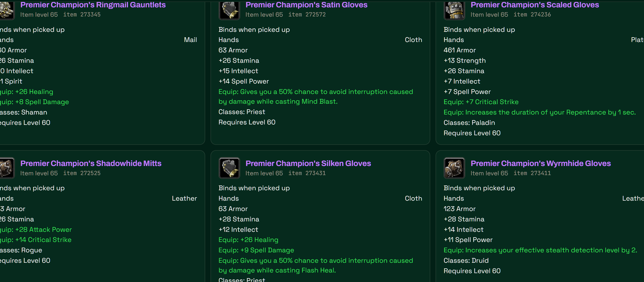This screenshot has height=282, width=644.
Task: Click the Silken Gloves item icon
Action: tap(229, 168)
